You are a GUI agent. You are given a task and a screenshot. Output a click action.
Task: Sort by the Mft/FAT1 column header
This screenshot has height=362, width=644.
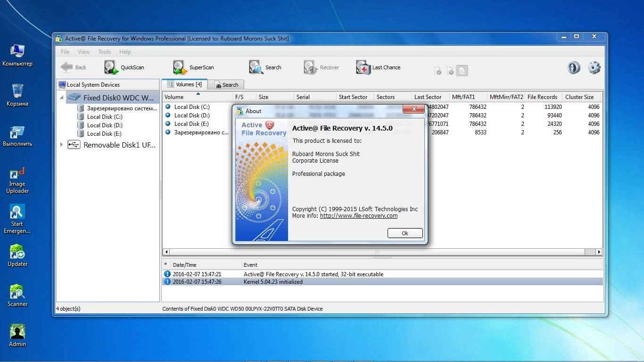tap(468, 97)
